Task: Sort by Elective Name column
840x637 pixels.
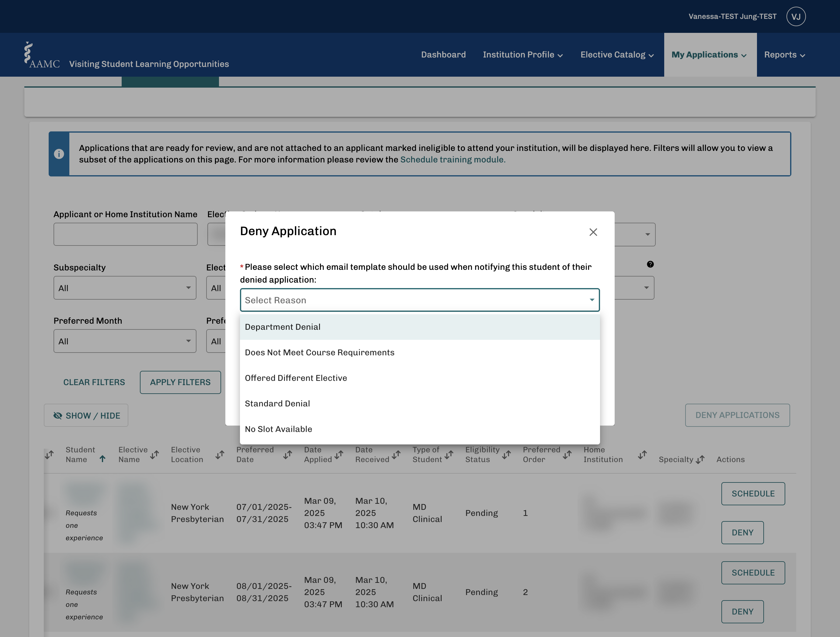Action: pos(154,454)
